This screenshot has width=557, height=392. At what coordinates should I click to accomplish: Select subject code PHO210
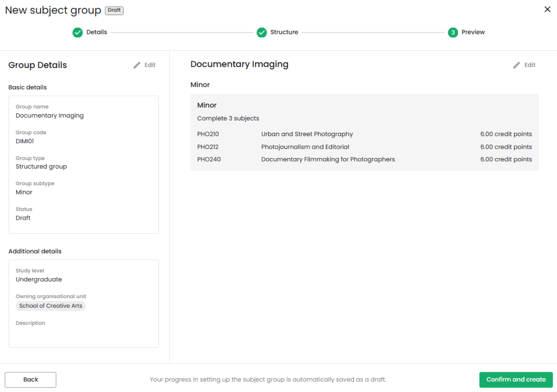(208, 134)
